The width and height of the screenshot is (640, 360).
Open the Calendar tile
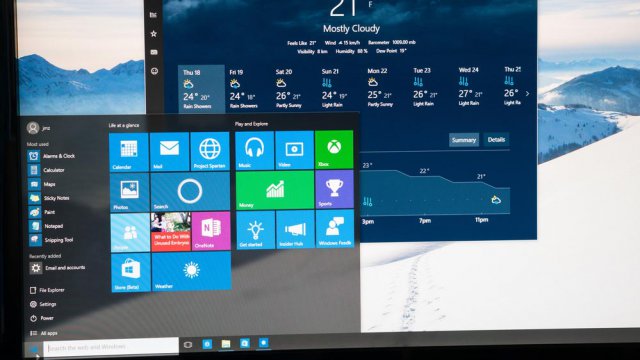129,152
